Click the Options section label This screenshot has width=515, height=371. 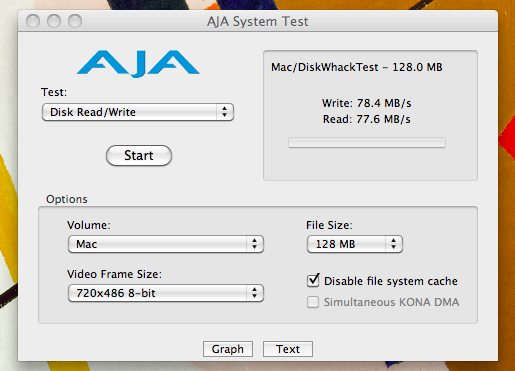click(67, 199)
